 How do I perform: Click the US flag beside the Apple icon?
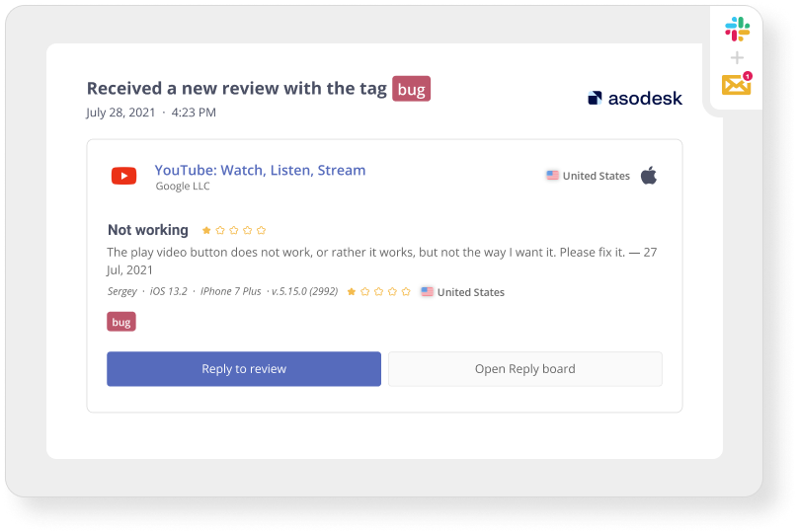pyautogui.click(x=552, y=176)
